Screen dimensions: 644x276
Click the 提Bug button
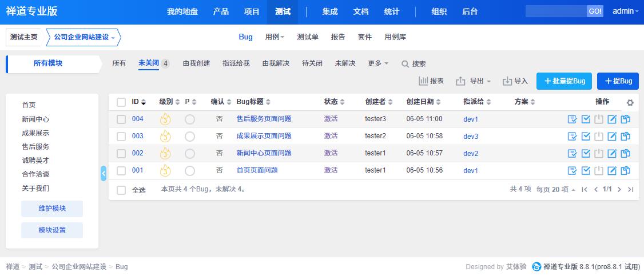618,81
